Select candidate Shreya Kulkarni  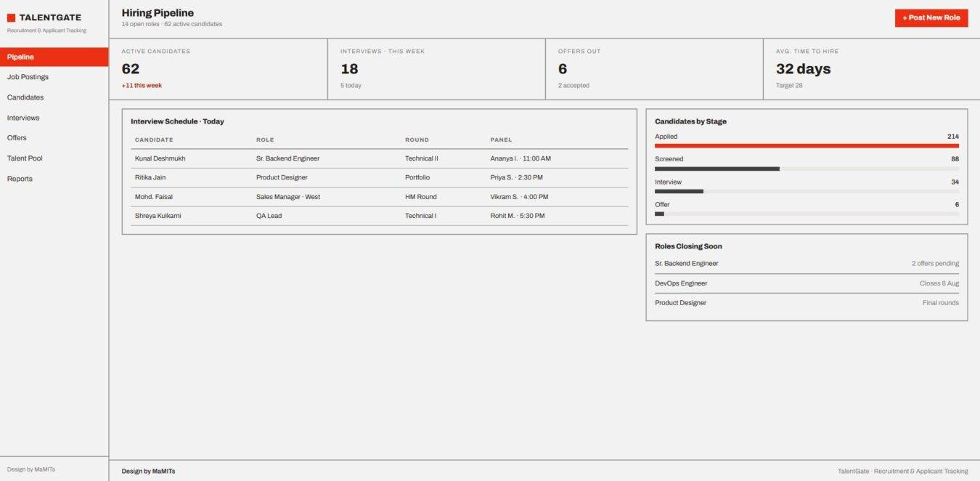pos(158,216)
